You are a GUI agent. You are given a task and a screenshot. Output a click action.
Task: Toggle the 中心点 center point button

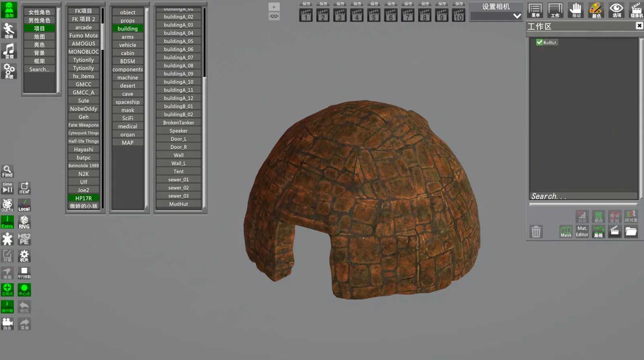pos(24,290)
